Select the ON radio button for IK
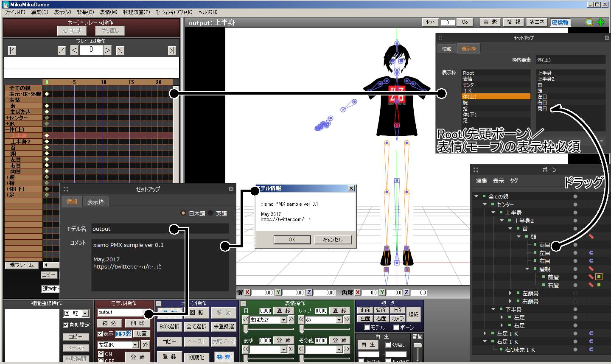 101,354
